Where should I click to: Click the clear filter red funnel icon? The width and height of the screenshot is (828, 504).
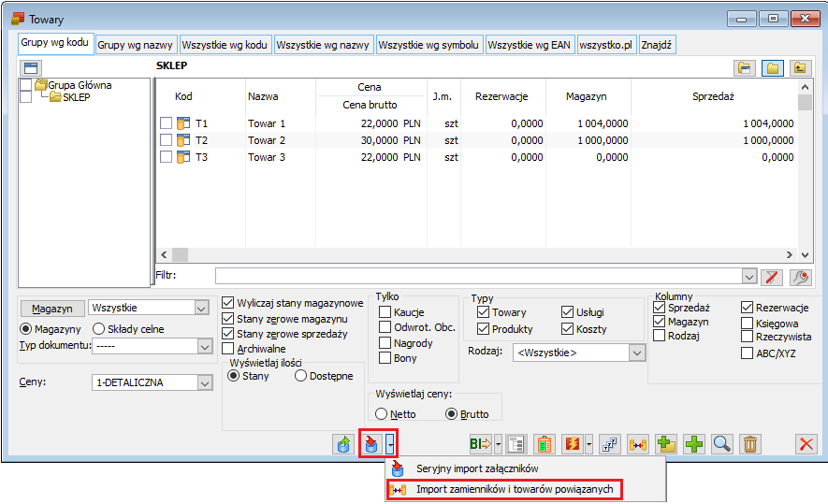(772, 277)
